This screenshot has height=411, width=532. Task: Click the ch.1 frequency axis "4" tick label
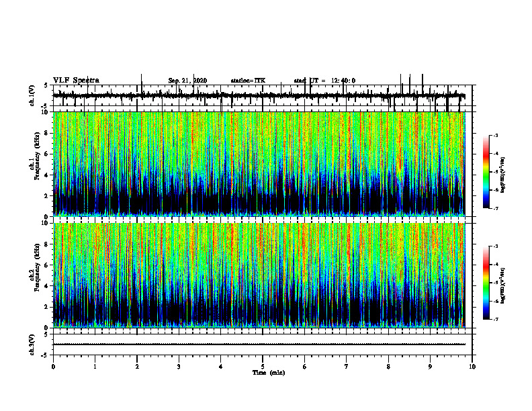(x=47, y=175)
